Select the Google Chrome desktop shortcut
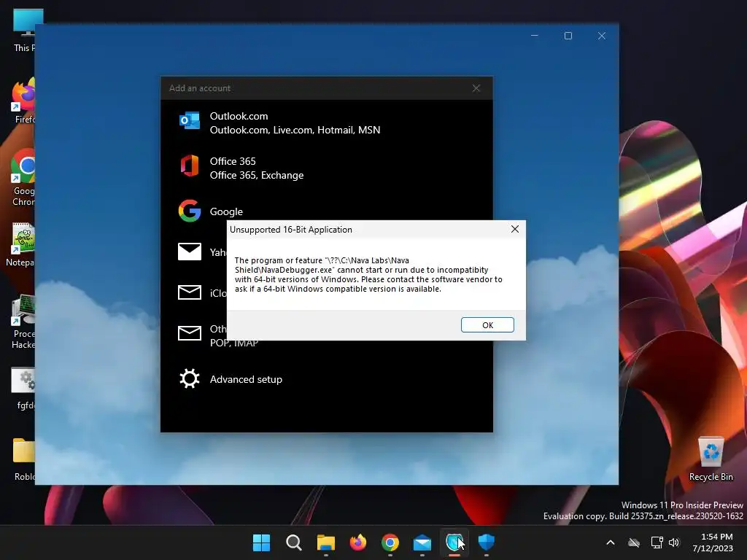Image resolution: width=747 pixels, height=560 pixels. pyautogui.click(x=23, y=178)
